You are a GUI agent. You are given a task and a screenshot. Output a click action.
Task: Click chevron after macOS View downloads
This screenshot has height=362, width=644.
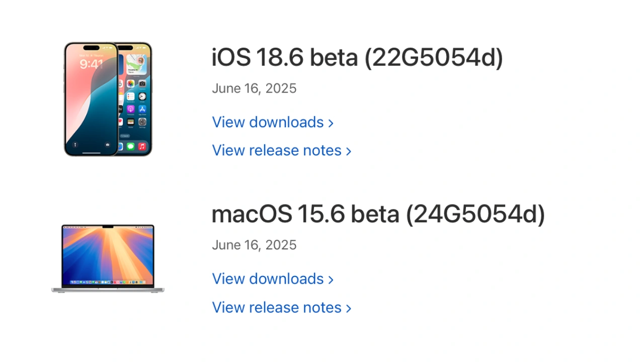[x=331, y=280]
